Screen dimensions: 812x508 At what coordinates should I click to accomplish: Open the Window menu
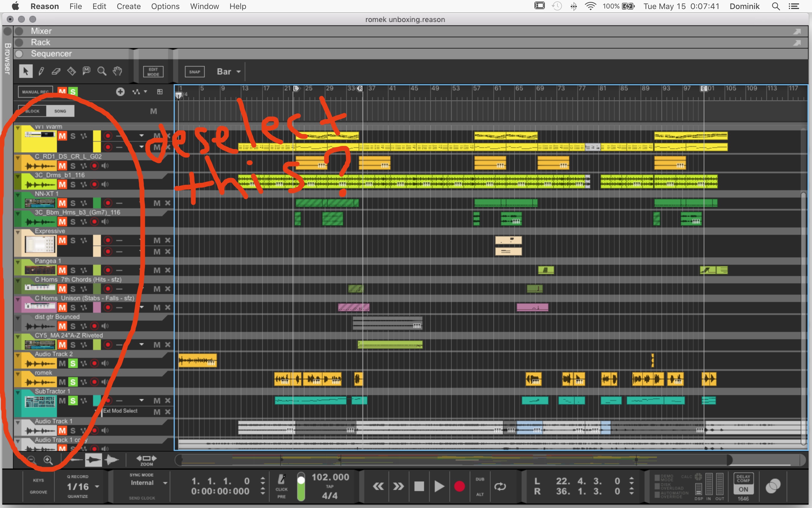(x=204, y=6)
